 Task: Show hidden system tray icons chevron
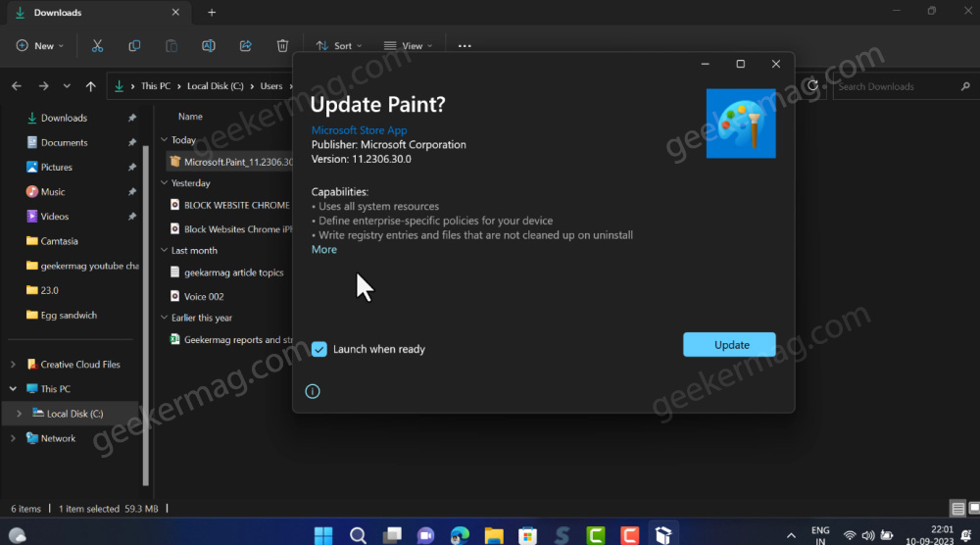point(791,535)
